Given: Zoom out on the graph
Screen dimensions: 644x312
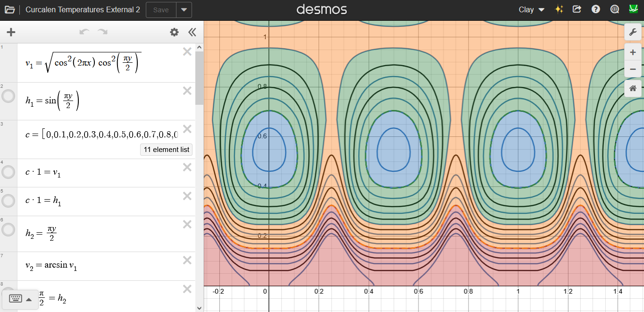Looking at the screenshot, I should 633,69.
